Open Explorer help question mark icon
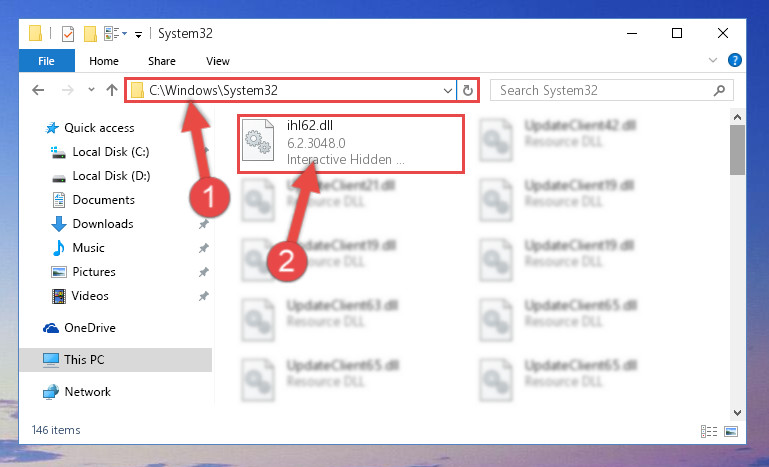The image size is (769, 467). pyautogui.click(x=734, y=60)
